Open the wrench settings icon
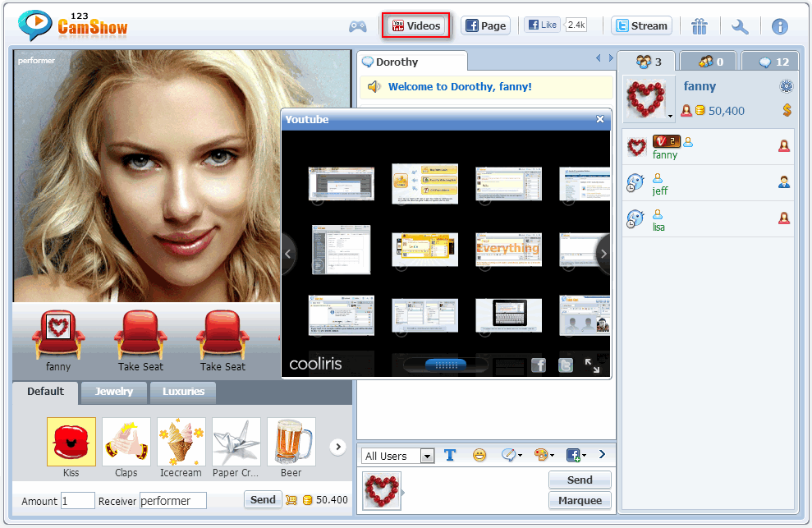The image size is (812, 528). point(740,26)
